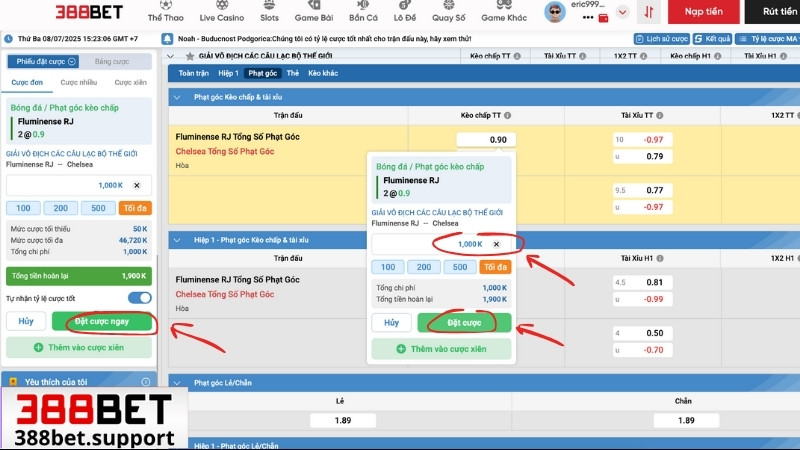
Task: Toggle Tự nhận tỷ lệ cược tốt switch
Action: tap(140, 298)
